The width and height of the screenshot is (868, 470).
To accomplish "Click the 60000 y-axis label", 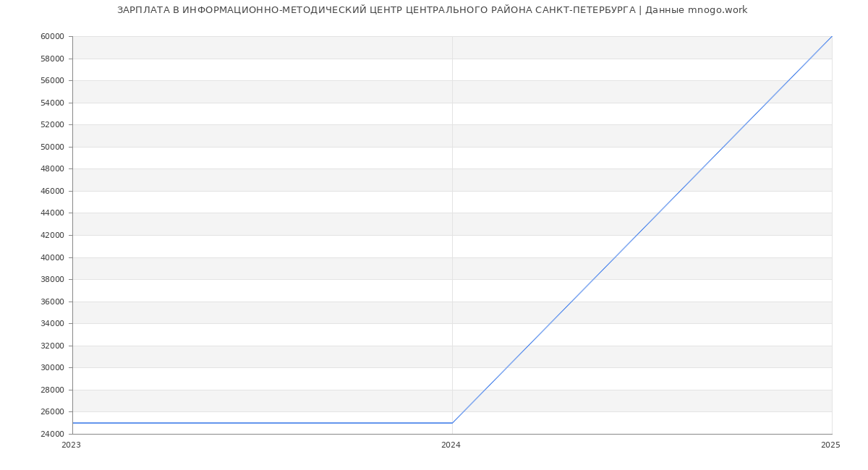I will 52,37.
